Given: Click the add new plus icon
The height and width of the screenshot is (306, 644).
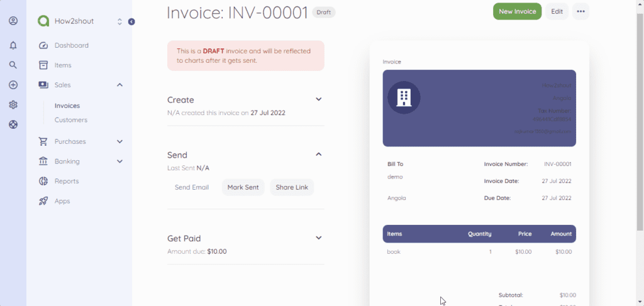Looking at the screenshot, I should [x=13, y=85].
